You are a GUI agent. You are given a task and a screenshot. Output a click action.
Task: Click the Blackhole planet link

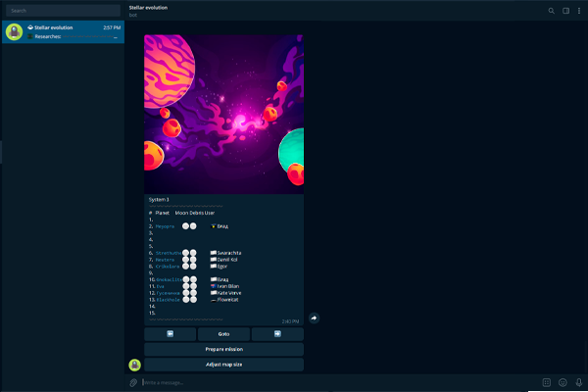click(165, 299)
